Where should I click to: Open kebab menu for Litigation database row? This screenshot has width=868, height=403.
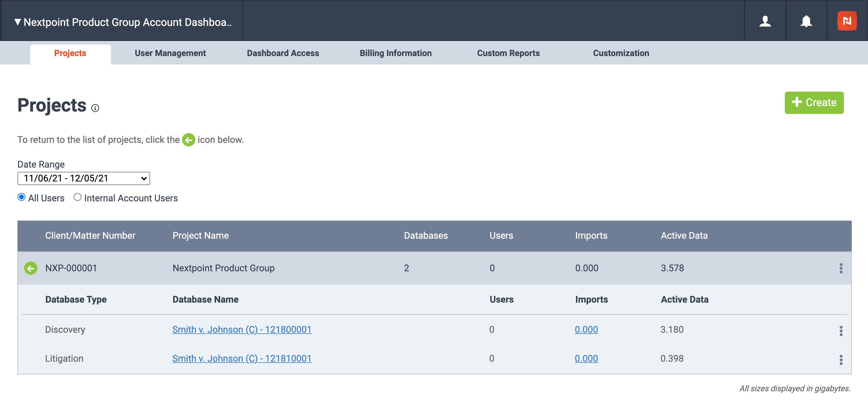[x=841, y=360]
